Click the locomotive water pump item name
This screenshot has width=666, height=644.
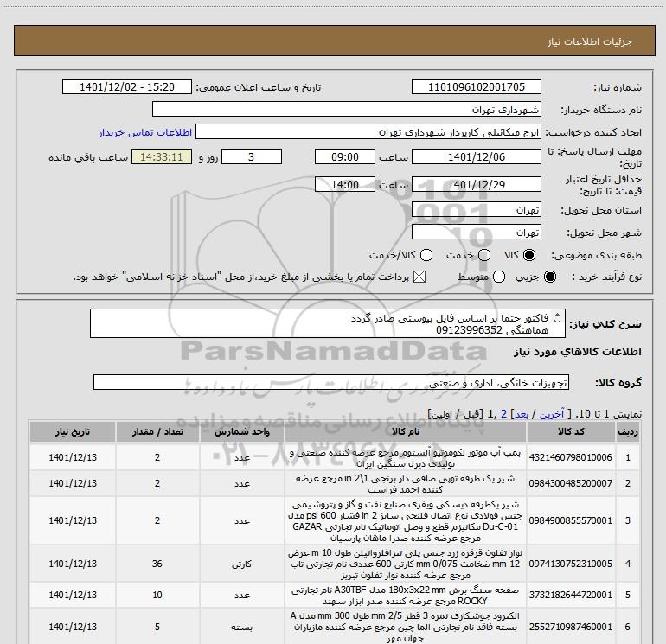(x=405, y=457)
